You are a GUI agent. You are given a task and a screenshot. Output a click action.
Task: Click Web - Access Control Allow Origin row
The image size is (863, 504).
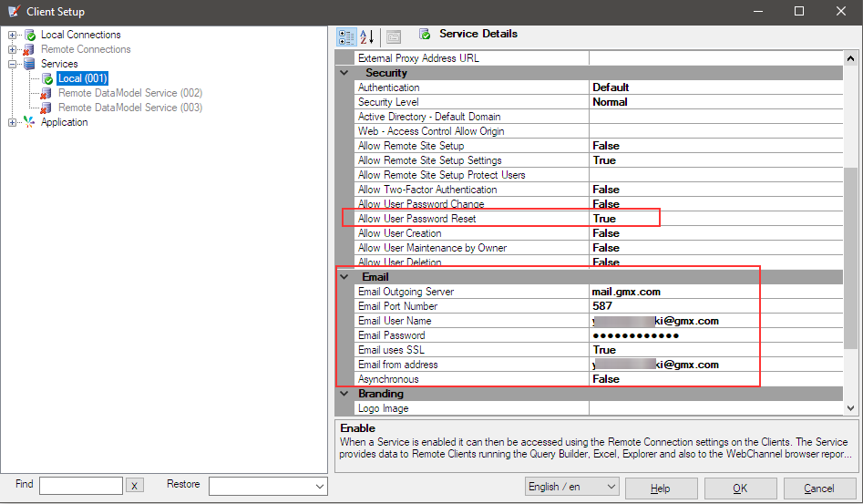point(600,131)
